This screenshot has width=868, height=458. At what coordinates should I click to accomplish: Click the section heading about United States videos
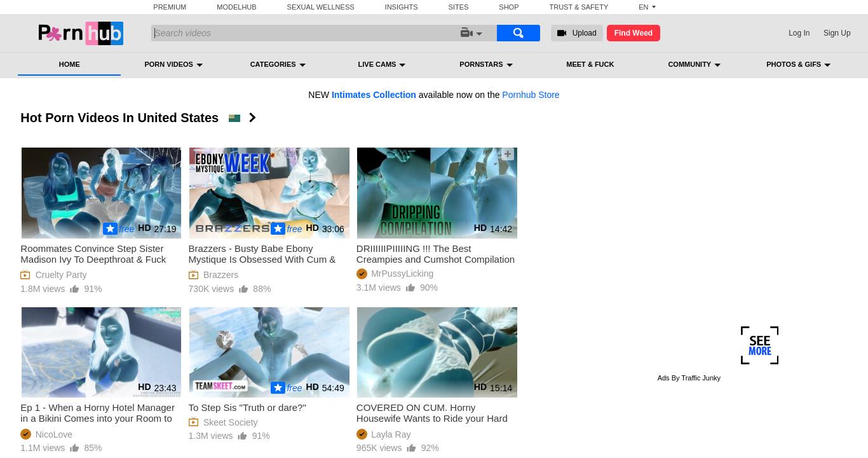[119, 118]
